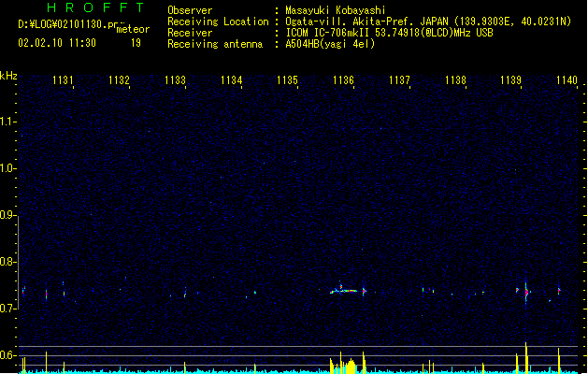Click the 'meteor' label
Screen dimensions: 588x374
[133, 29]
